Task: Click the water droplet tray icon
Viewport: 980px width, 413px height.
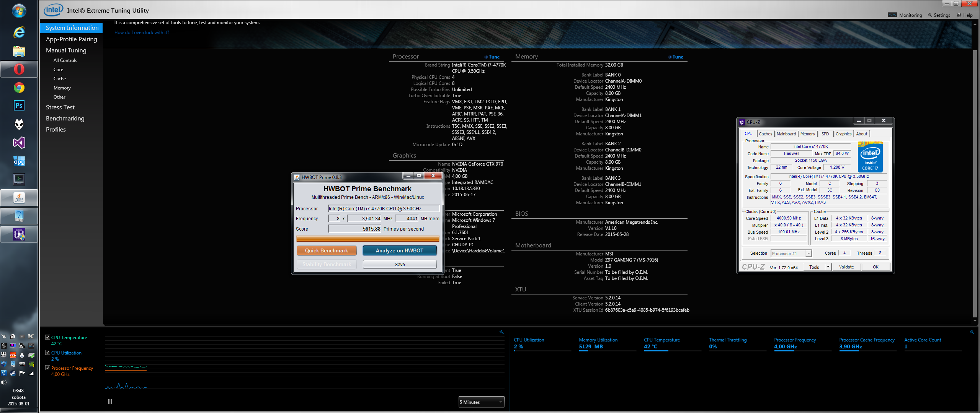Action: click(22, 355)
